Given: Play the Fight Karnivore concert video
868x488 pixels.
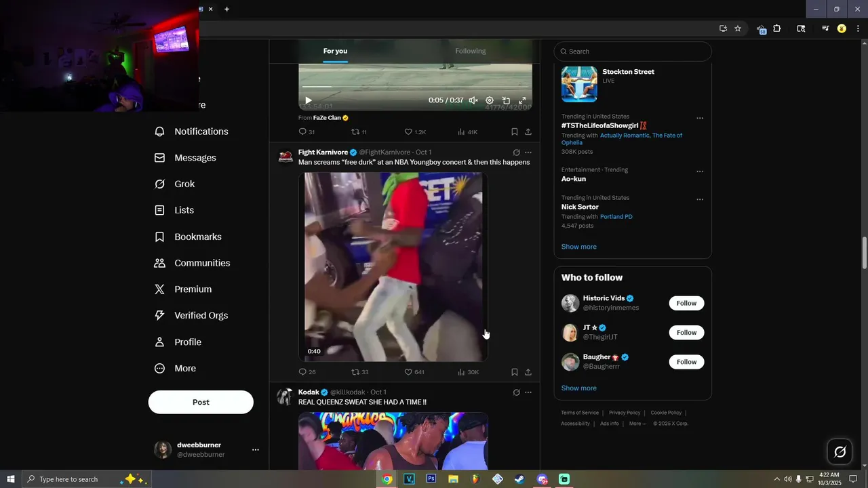Looking at the screenshot, I should click(393, 266).
